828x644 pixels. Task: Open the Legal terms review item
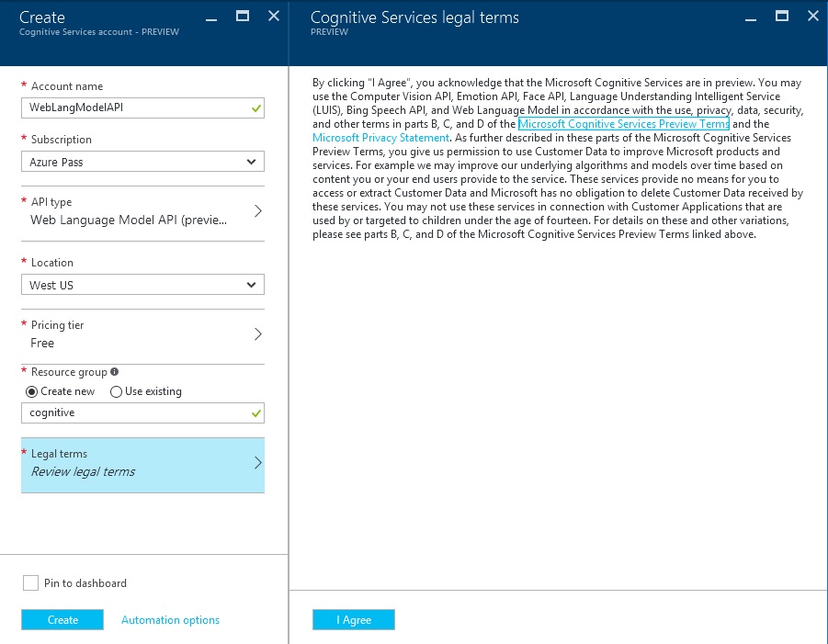pyautogui.click(x=142, y=464)
